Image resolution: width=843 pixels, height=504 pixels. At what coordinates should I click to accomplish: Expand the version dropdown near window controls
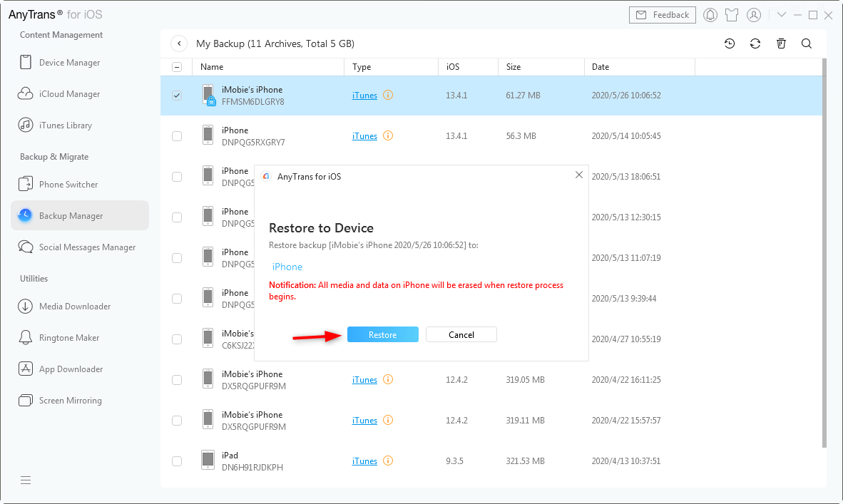(x=782, y=14)
